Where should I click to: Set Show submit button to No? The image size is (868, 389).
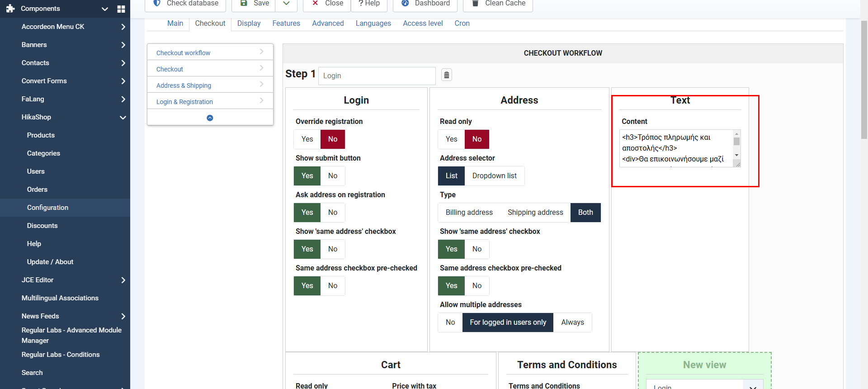coord(333,176)
